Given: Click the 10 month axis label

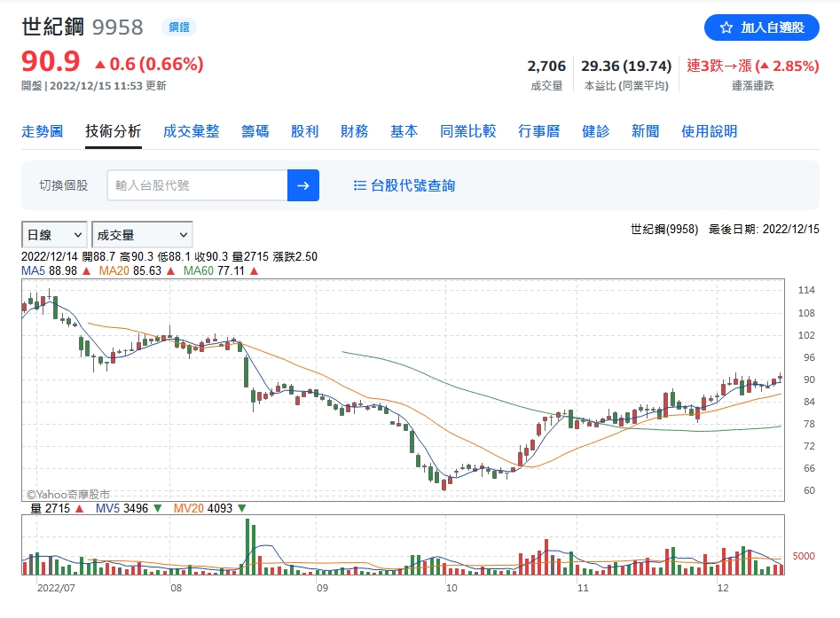Looking at the screenshot, I should pyautogui.click(x=451, y=588).
